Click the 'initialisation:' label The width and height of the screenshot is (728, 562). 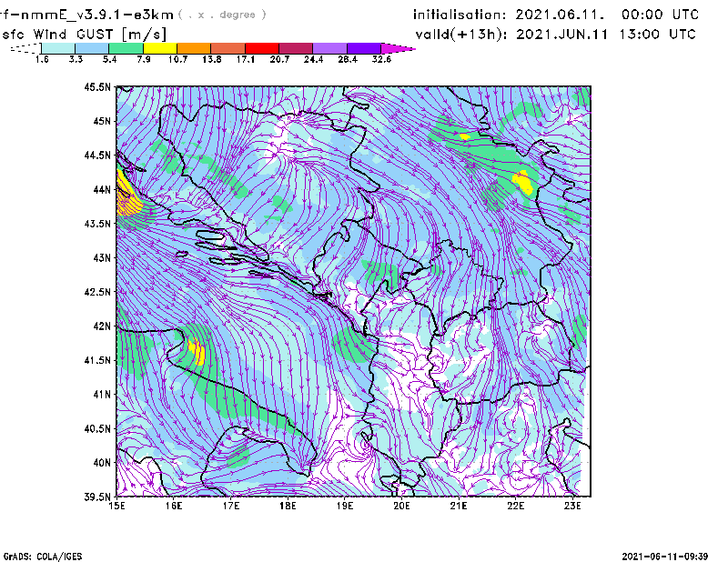tap(460, 15)
